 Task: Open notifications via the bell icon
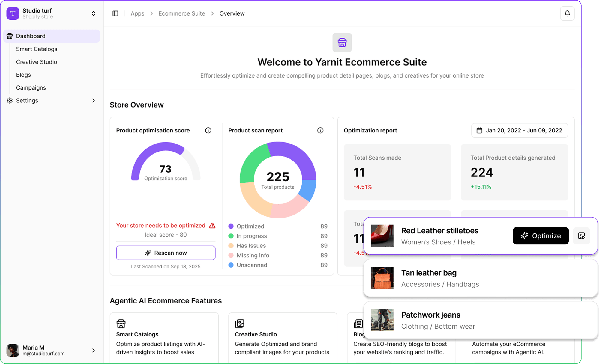(567, 13)
